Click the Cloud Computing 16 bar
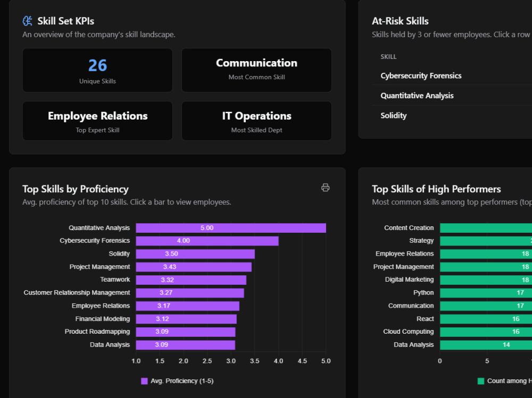This screenshot has width=532, height=398. click(486, 332)
